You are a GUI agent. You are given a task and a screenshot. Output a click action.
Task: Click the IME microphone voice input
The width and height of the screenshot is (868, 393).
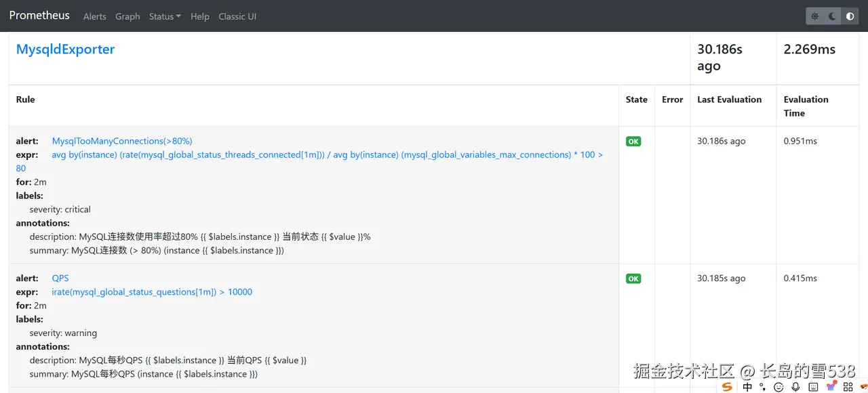coord(796,387)
